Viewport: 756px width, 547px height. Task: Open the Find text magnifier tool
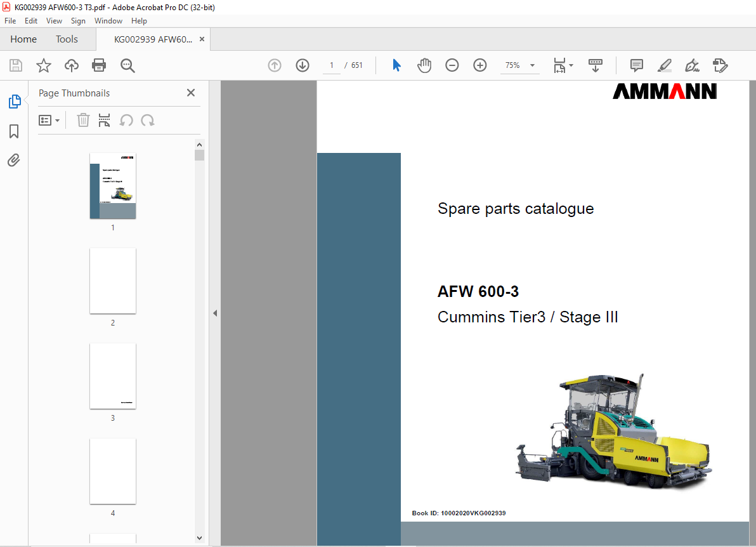pyautogui.click(x=127, y=65)
